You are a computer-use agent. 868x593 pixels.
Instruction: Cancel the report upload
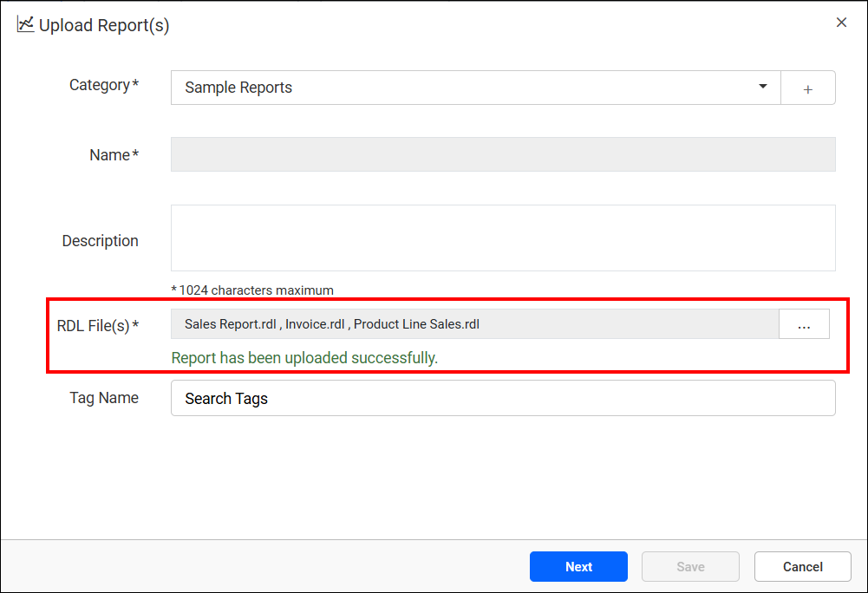[802, 566]
